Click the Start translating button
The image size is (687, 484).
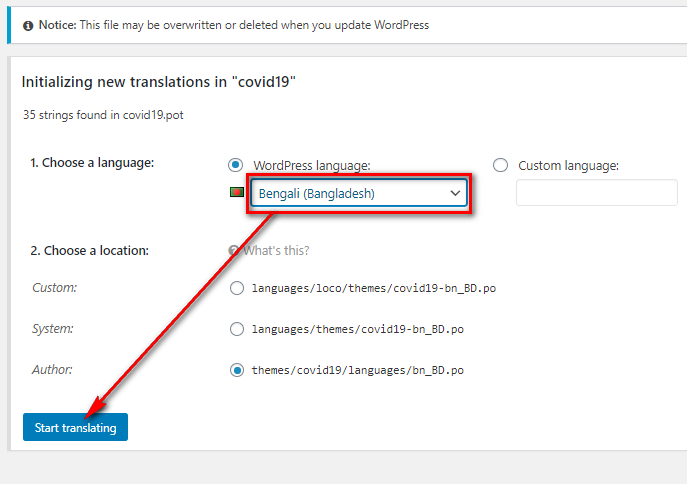click(x=75, y=427)
